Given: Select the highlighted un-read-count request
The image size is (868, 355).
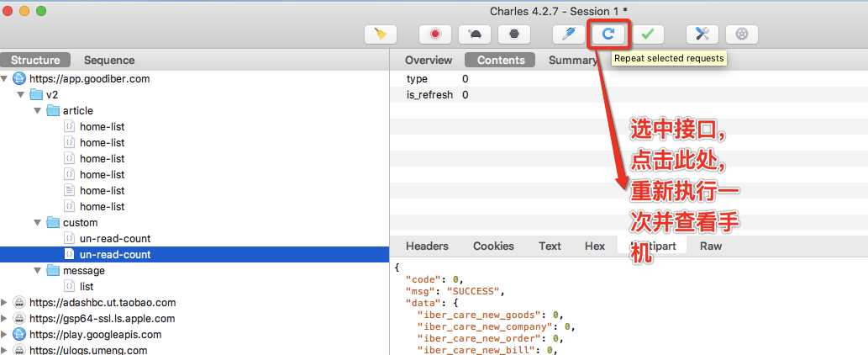Looking at the screenshot, I should click(x=115, y=255).
